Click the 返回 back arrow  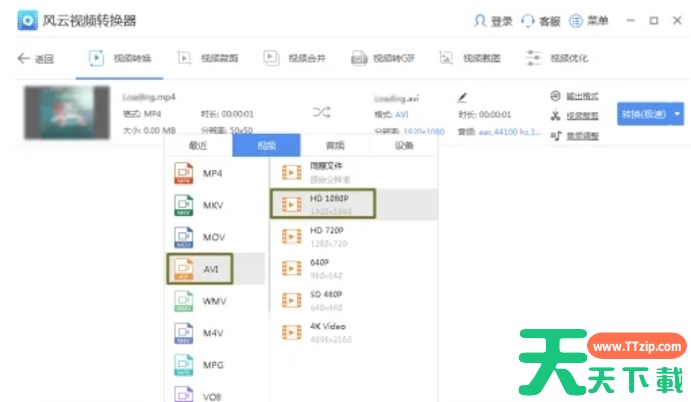pos(23,58)
